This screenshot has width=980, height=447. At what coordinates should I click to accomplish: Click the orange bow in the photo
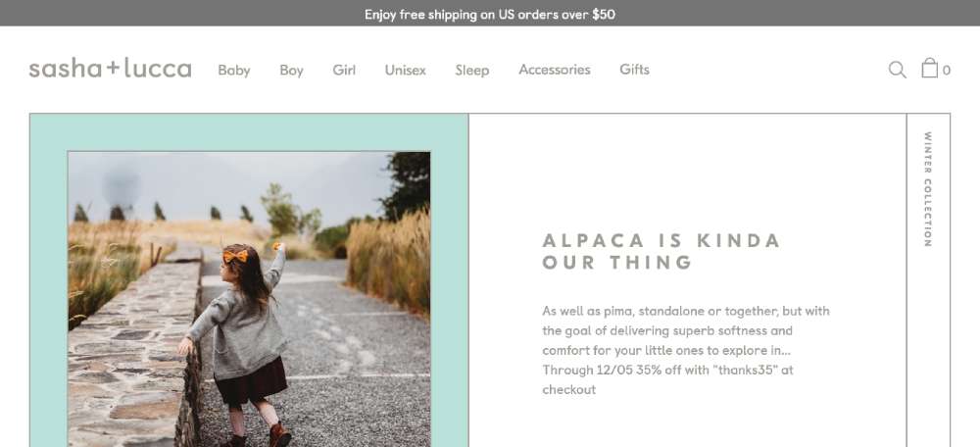click(236, 257)
